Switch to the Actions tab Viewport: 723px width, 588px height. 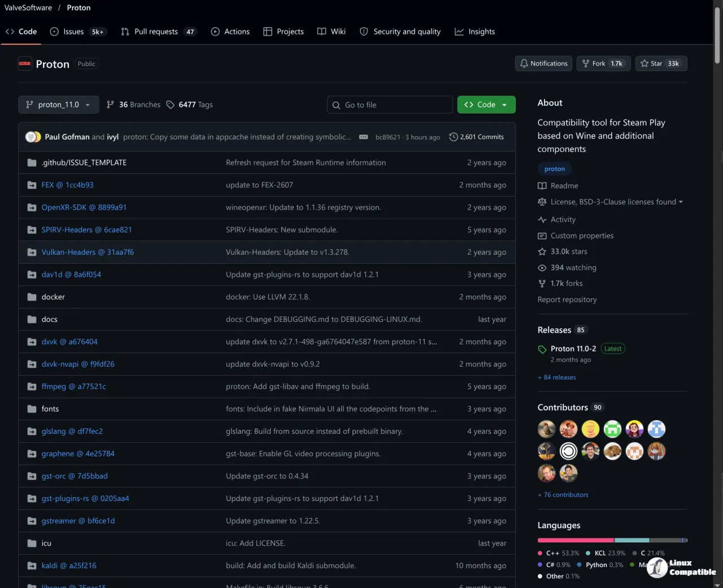click(x=230, y=32)
